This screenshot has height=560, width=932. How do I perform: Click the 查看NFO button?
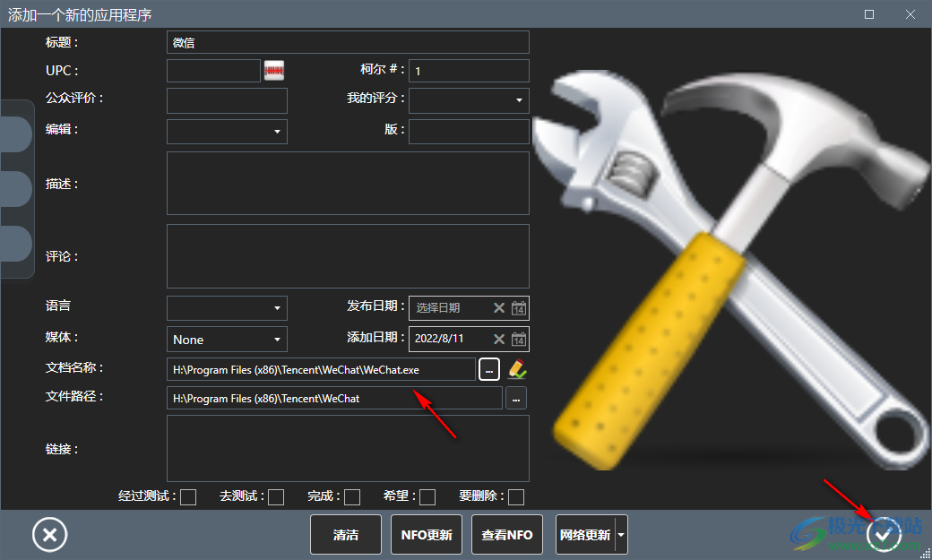pyautogui.click(x=506, y=534)
